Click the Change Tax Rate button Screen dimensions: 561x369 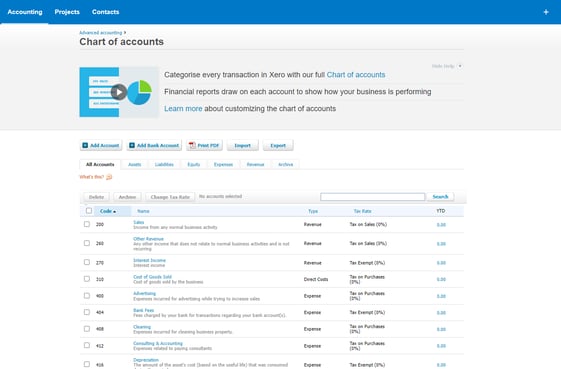[170, 197]
